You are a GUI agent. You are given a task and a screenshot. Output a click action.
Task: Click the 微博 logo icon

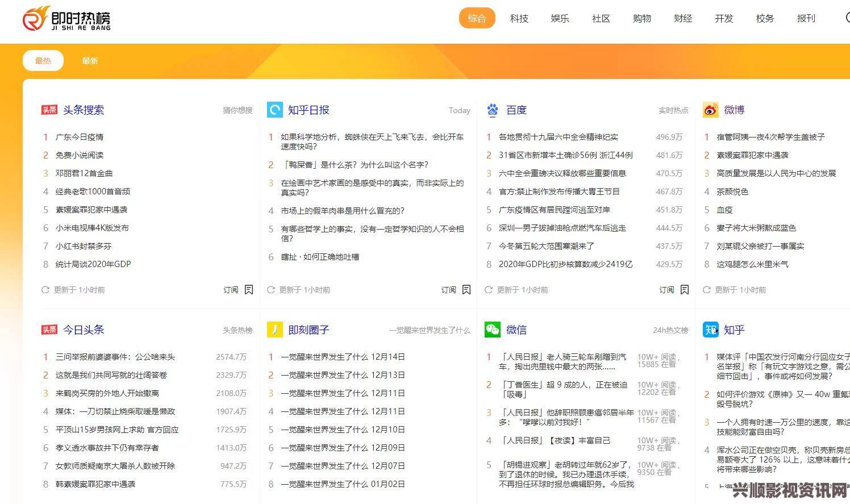coord(711,110)
